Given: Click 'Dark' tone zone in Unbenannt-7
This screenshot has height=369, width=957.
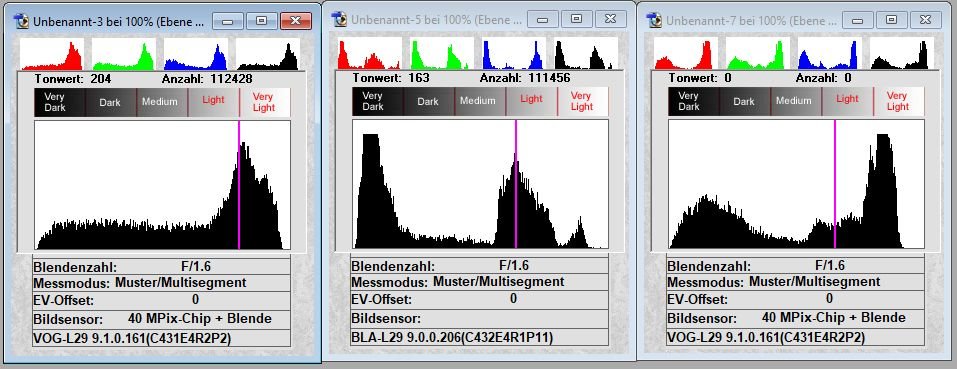Looking at the screenshot, I should pos(745,101).
